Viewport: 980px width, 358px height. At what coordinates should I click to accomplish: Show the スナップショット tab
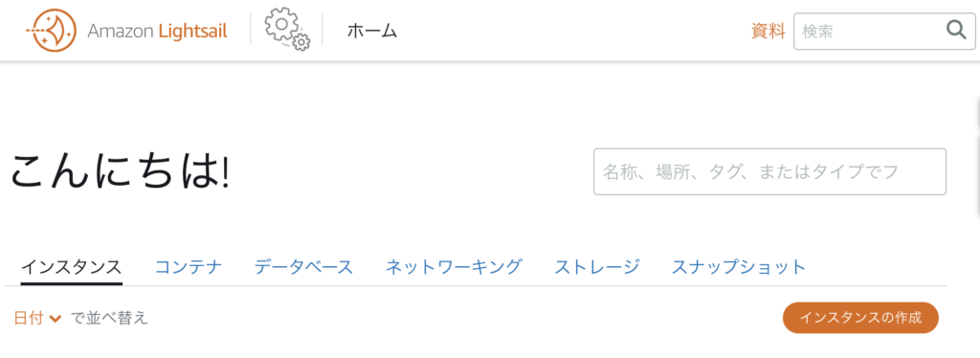click(x=739, y=267)
